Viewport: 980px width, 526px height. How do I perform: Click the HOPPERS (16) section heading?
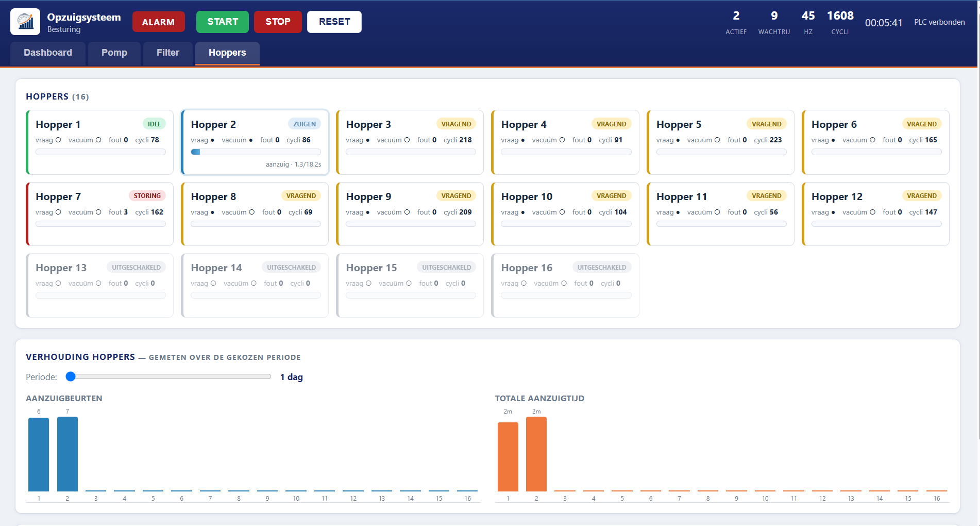point(57,96)
